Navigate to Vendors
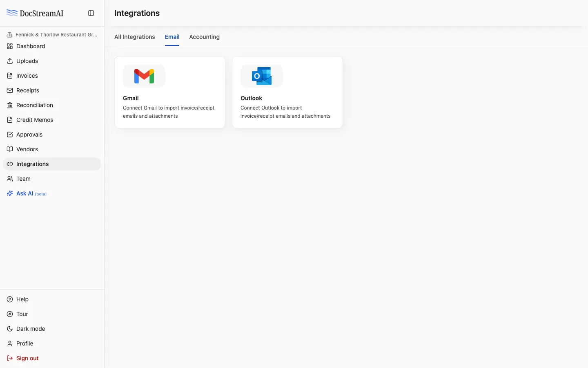Image resolution: width=588 pixels, height=368 pixels. click(52, 149)
